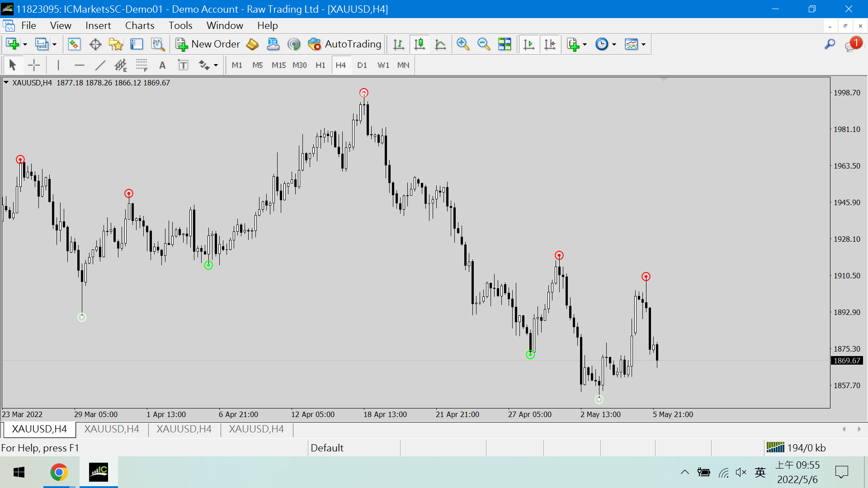Click the Zoom In magnifier icon
Image resolution: width=868 pixels, height=488 pixels.
coord(462,44)
